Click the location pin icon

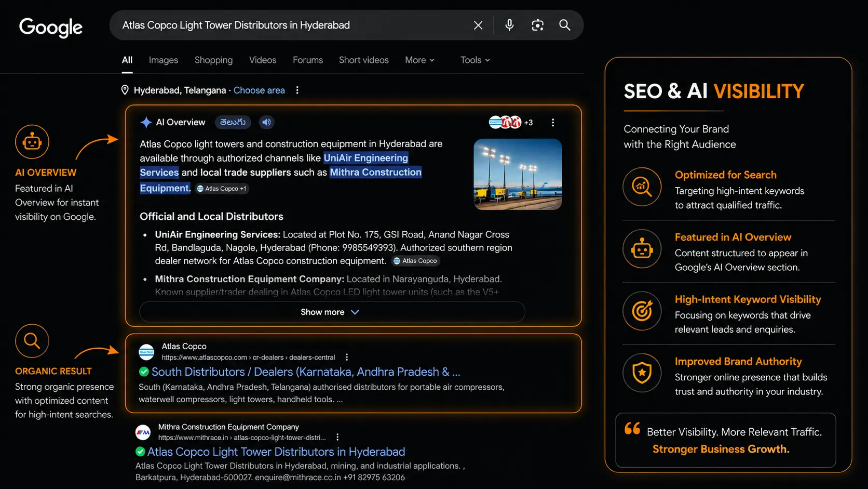(125, 90)
